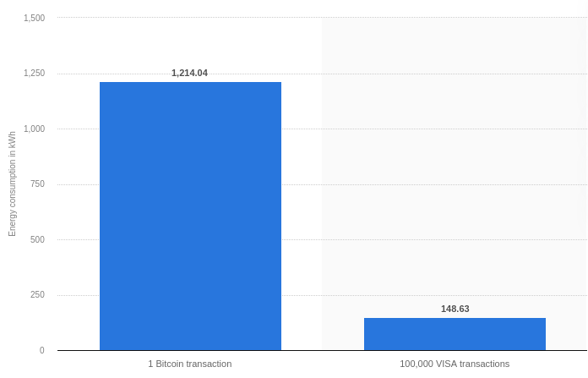Click the blue Bitcoin transaction bar

point(190,216)
